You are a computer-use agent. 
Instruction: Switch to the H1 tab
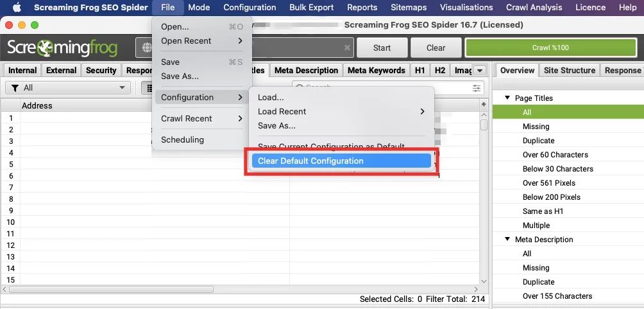tap(419, 71)
